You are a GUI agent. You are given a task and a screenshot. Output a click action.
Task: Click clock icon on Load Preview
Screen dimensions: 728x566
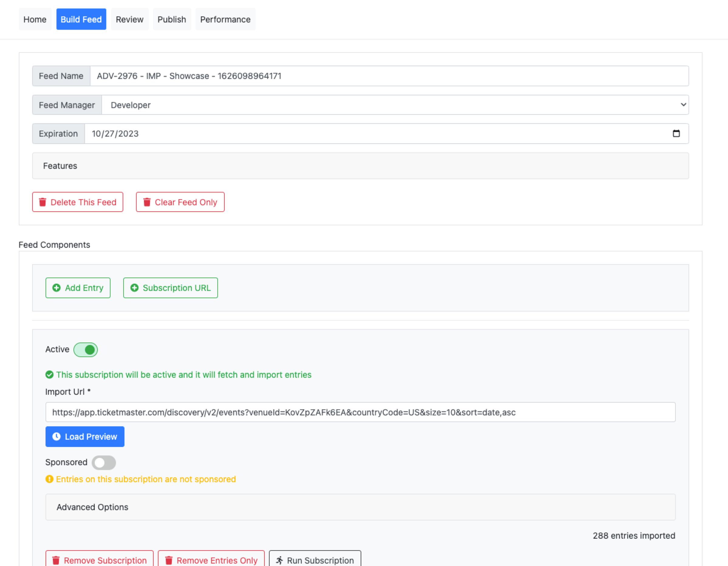(x=57, y=436)
